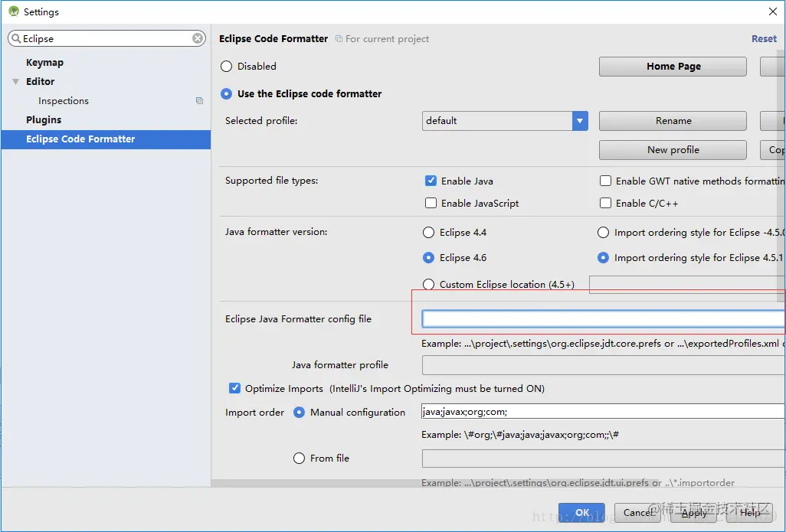Open the Java formatter profile combo box
The height and width of the screenshot is (532, 786).
point(604,365)
